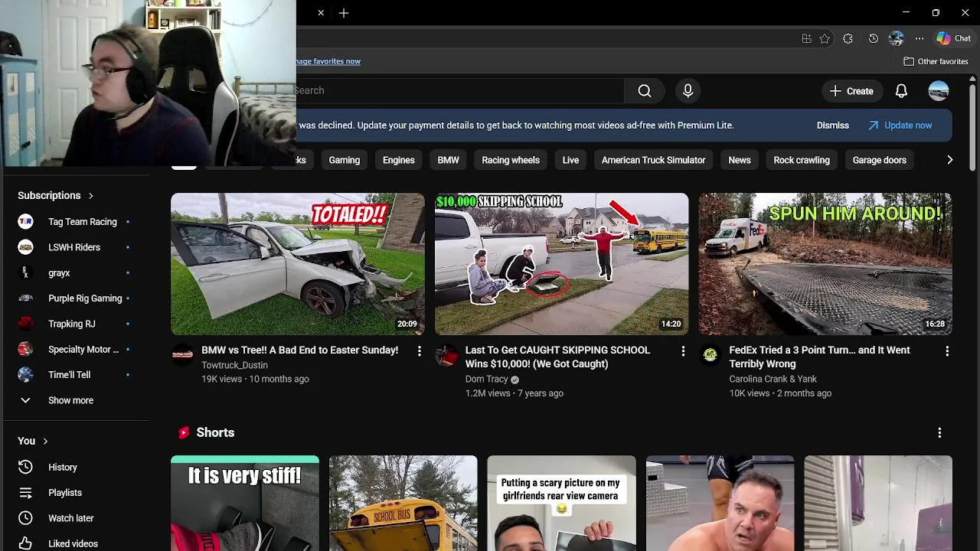Screen dimensions: 980x551
Task: Click the manage favorites now link
Action: (328, 61)
